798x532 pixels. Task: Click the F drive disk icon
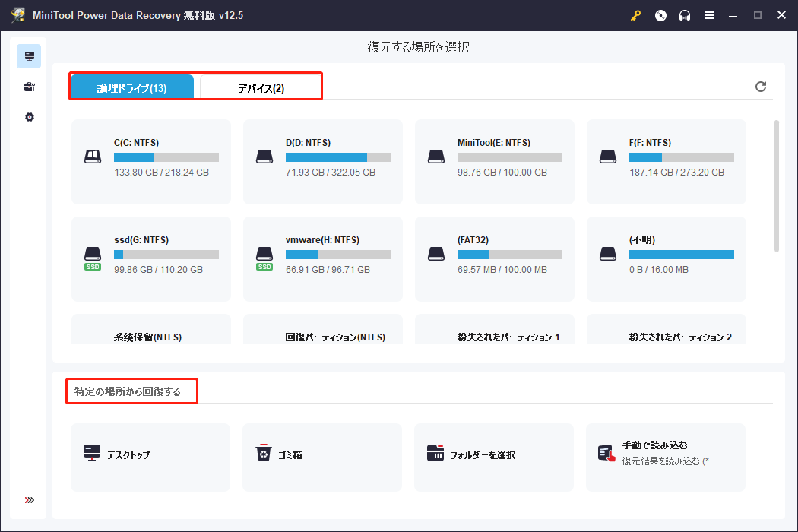coord(608,157)
